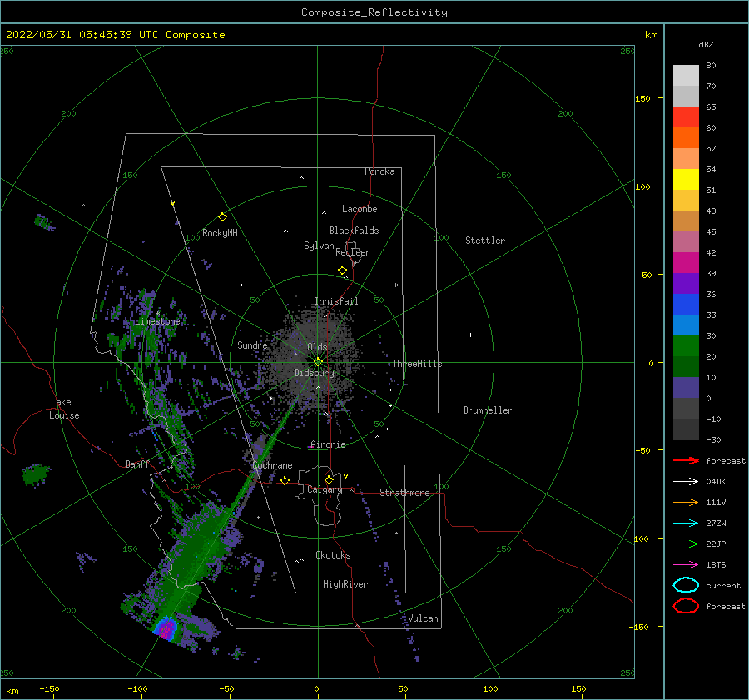
Task: Click the RockyMH label
Action: pyautogui.click(x=220, y=233)
